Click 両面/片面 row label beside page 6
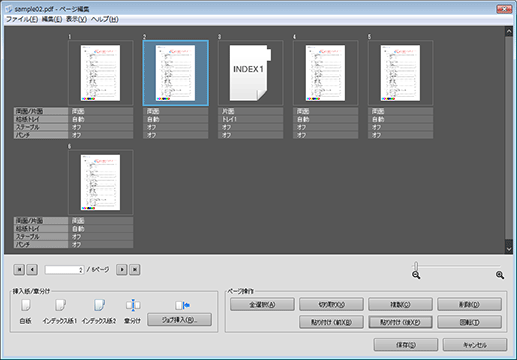The image size is (517, 360). point(41,221)
